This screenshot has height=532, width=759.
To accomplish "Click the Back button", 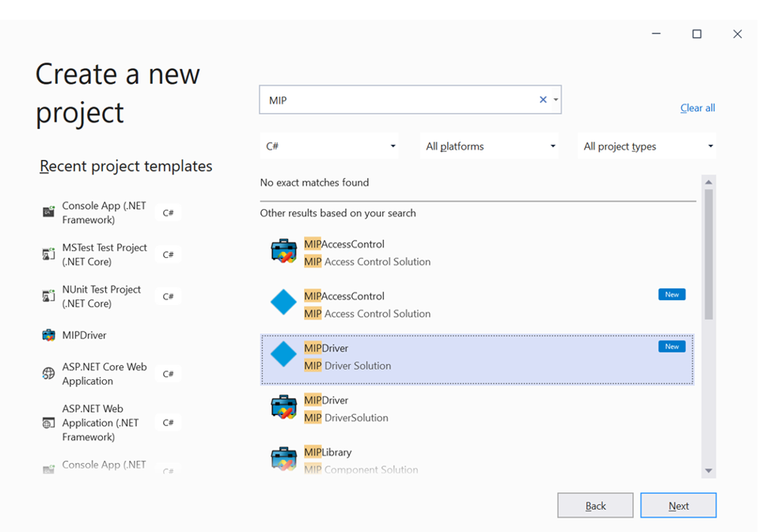I will (595, 505).
